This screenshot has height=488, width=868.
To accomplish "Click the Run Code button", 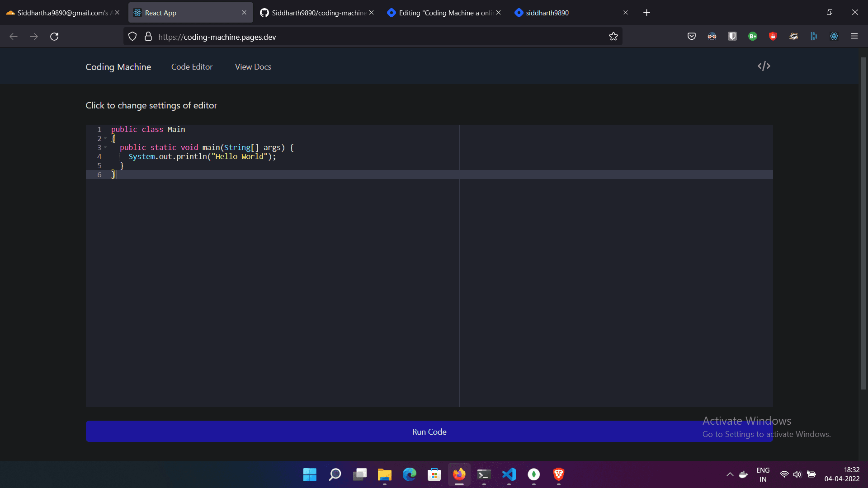I will pos(429,432).
